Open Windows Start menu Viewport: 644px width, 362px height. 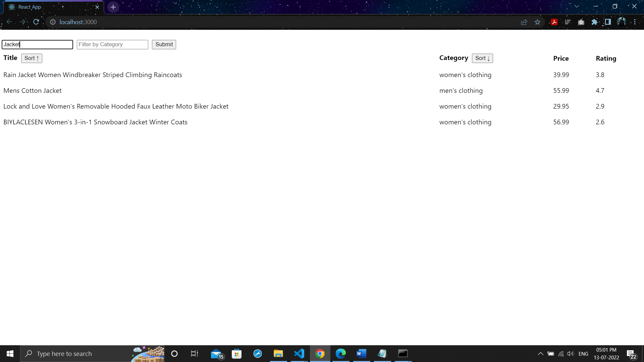click(10, 354)
